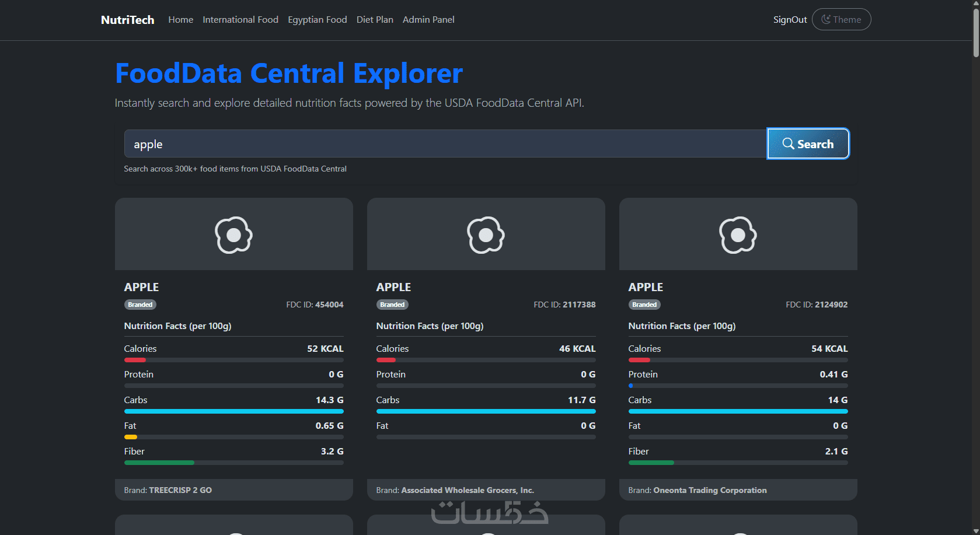This screenshot has width=980, height=535.
Task: Click the egg icon on TREECRISP apple card
Action: point(233,235)
